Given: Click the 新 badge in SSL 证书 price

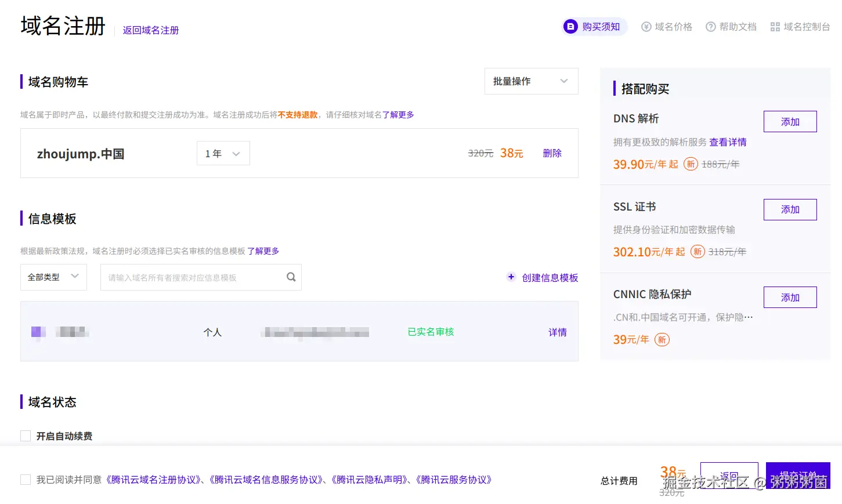Looking at the screenshot, I should (698, 252).
